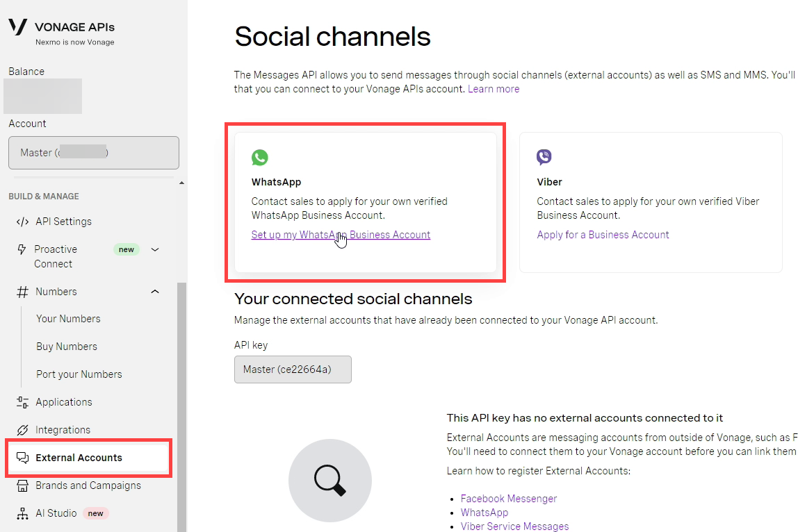Open the WhatsApp registration link in list
This screenshot has width=798, height=532.
(x=484, y=513)
